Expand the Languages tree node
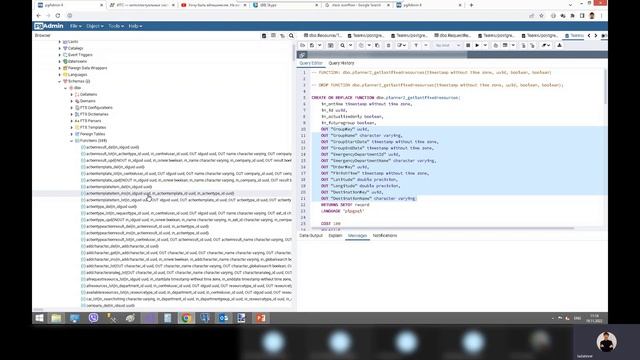Screen dimensions: 640x360 click(60, 75)
